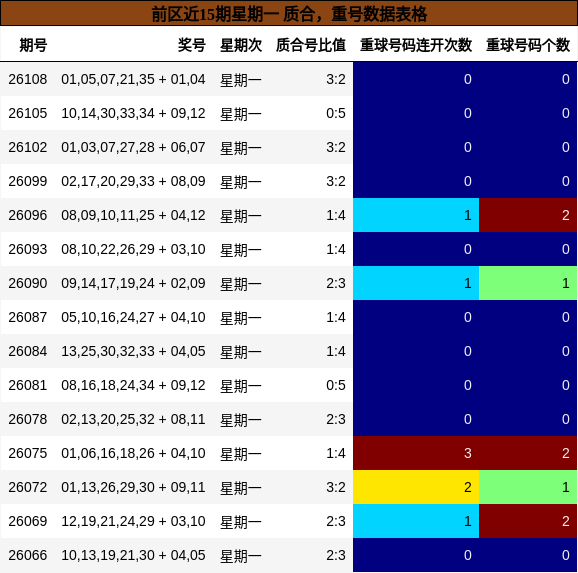This screenshot has height=573, width=578.
Task: Click the green 1 cell in row 26072
Action: pos(528,487)
